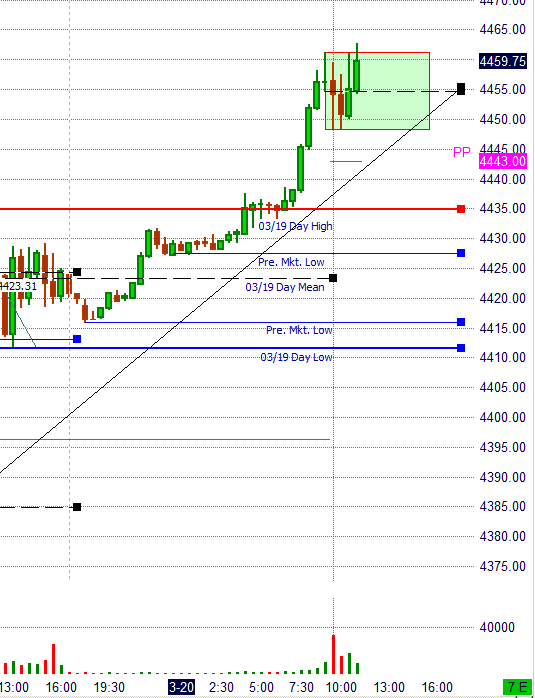Select the blue upper Pre. Mkt. Low endpoint square
The height and width of the screenshot is (698, 535).
tap(461, 253)
